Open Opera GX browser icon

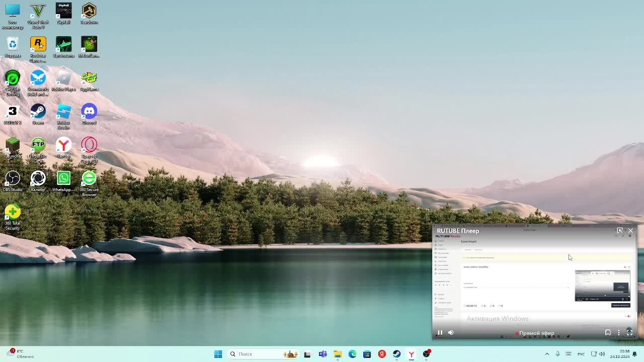89,150
